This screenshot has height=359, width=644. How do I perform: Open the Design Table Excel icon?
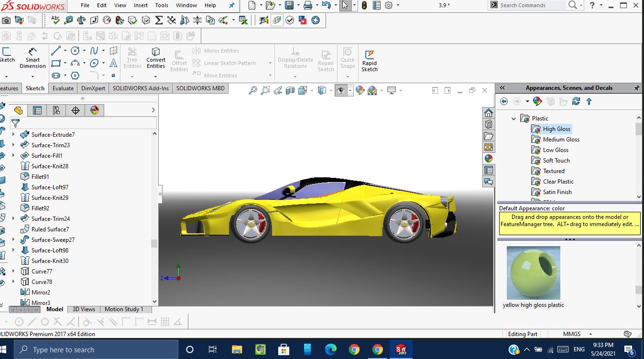243,20
